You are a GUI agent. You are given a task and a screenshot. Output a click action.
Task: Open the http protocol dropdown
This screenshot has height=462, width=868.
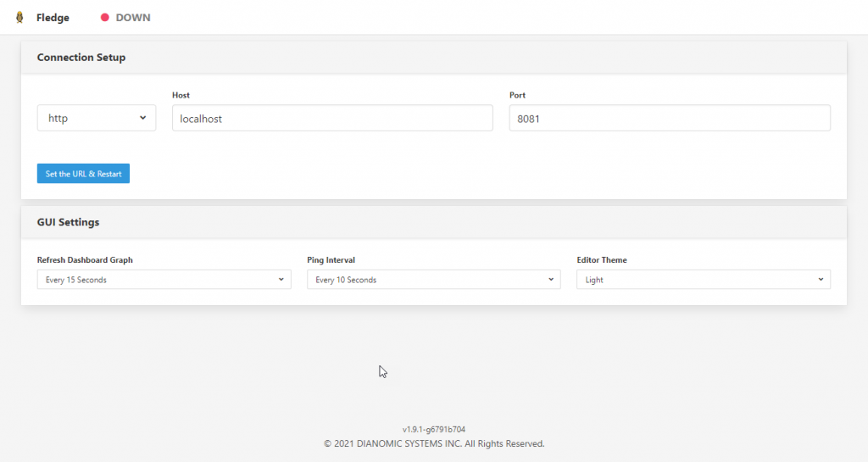coord(97,118)
